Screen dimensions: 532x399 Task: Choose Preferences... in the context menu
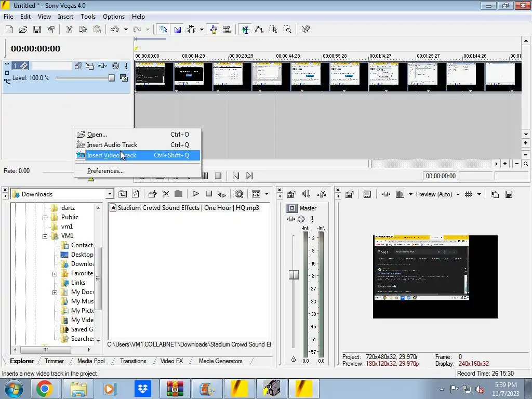(137, 170)
